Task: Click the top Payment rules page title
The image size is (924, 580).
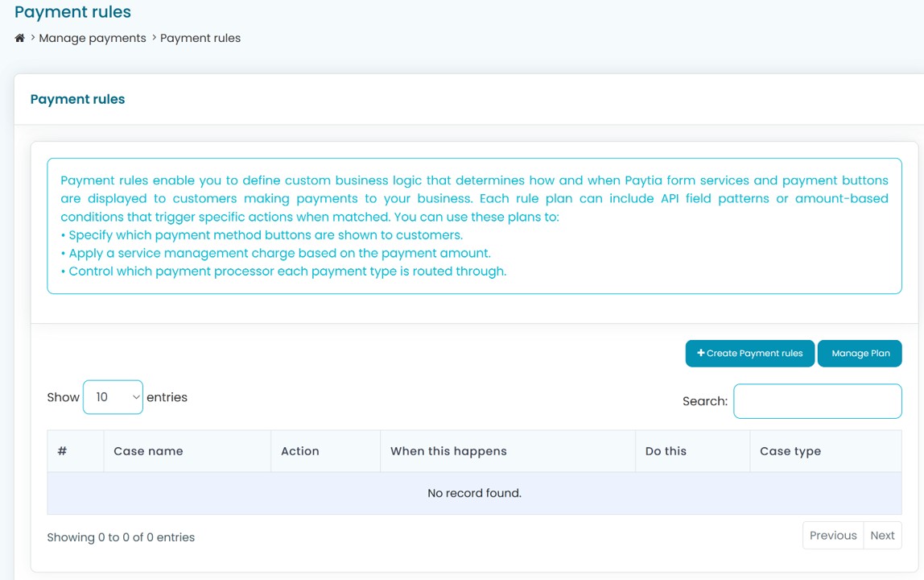Action: point(72,12)
